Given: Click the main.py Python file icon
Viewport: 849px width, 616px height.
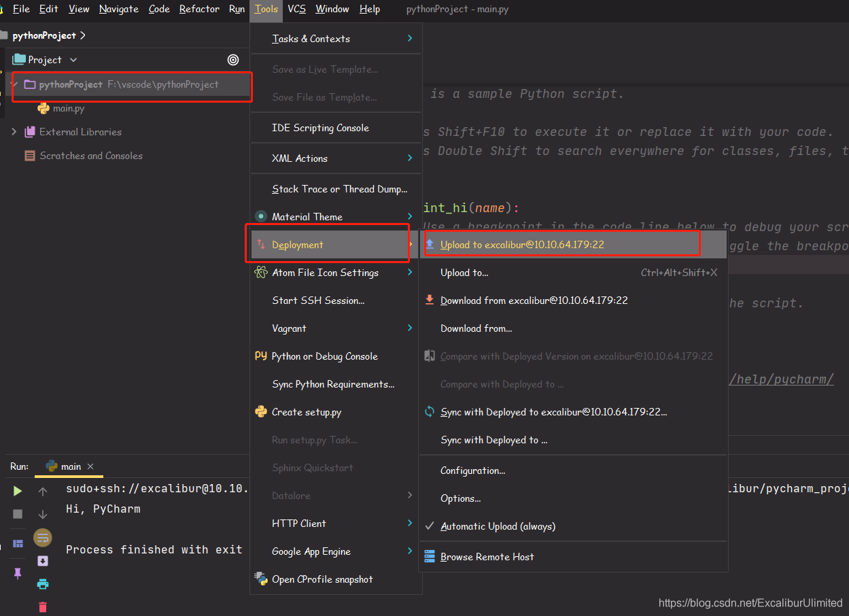Looking at the screenshot, I should pyautogui.click(x=44, y=108).
